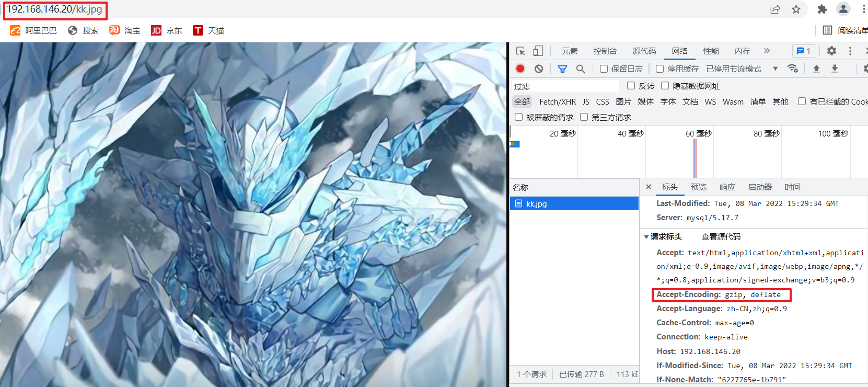Switch to the 网络 tab
The image size is (868, 387).
tap(680, 51)
